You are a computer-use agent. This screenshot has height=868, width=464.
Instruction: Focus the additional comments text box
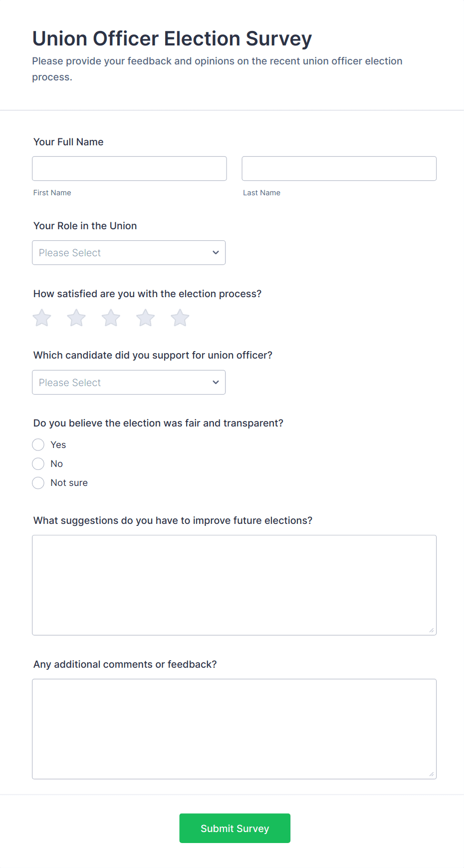click(x=234, y=729)
